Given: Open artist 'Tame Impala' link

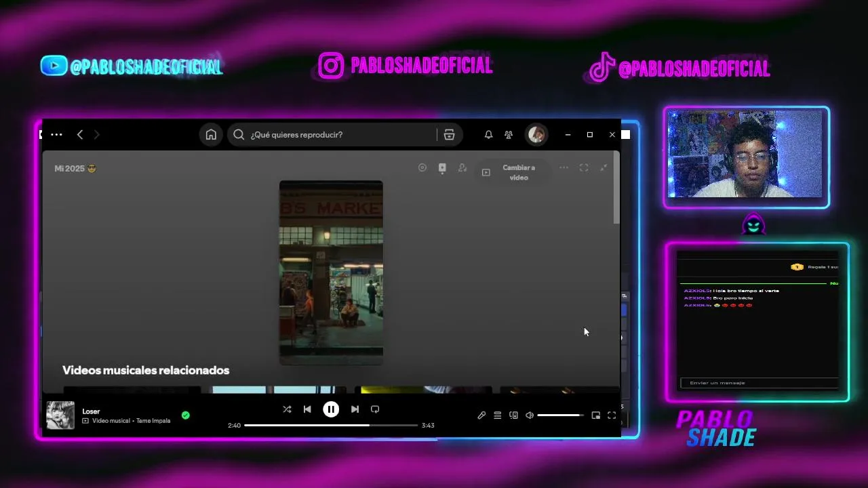Looking at the screenshot, I should click(x=153, y=421).
